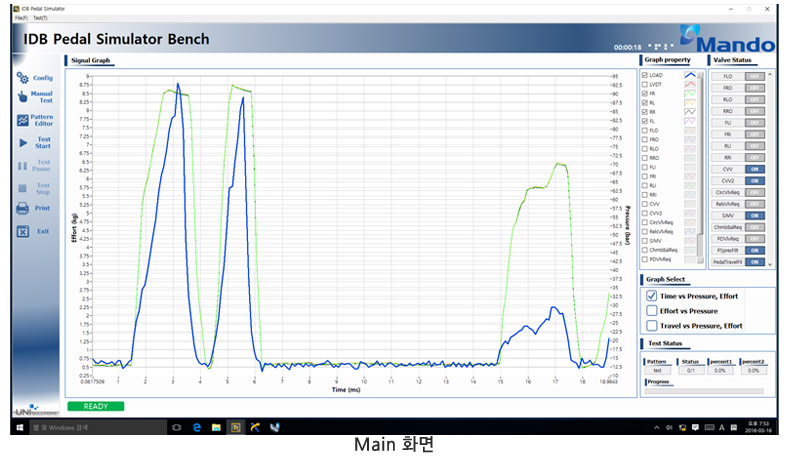Click RR black line color swatch

point(690,112)
